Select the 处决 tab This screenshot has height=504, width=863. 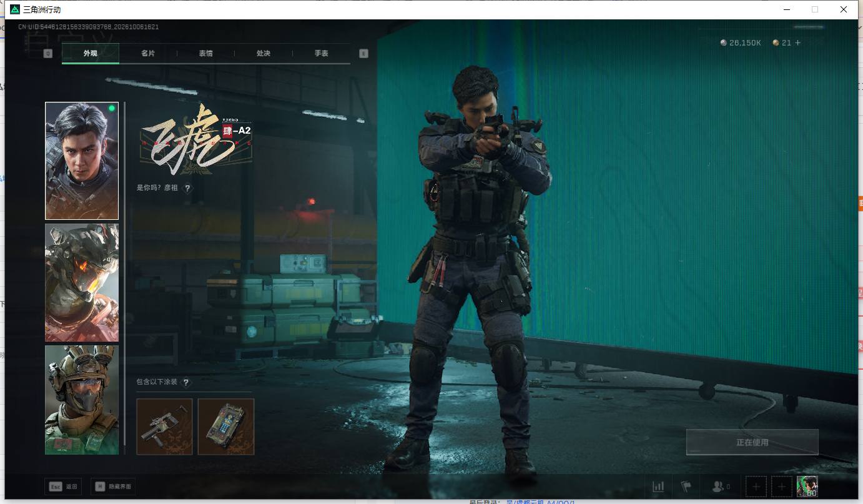[x=264, y=53]
